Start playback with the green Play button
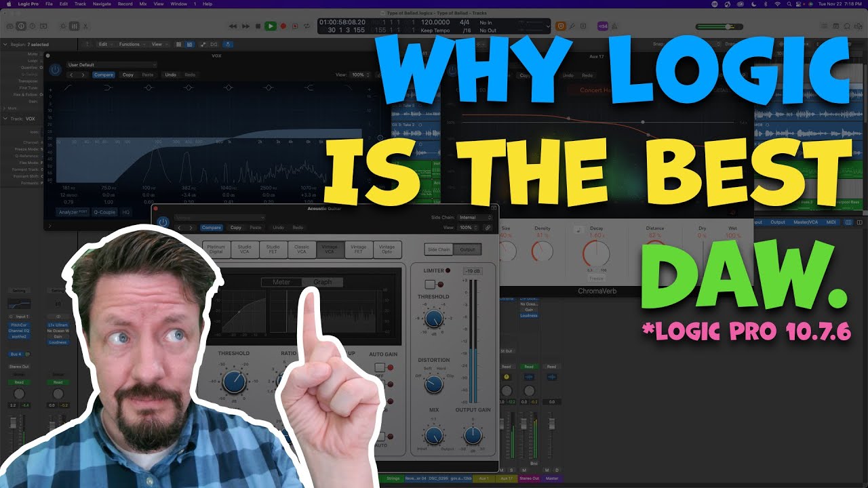Viewport: 868px width, 488px height. [x=271, y=26]
